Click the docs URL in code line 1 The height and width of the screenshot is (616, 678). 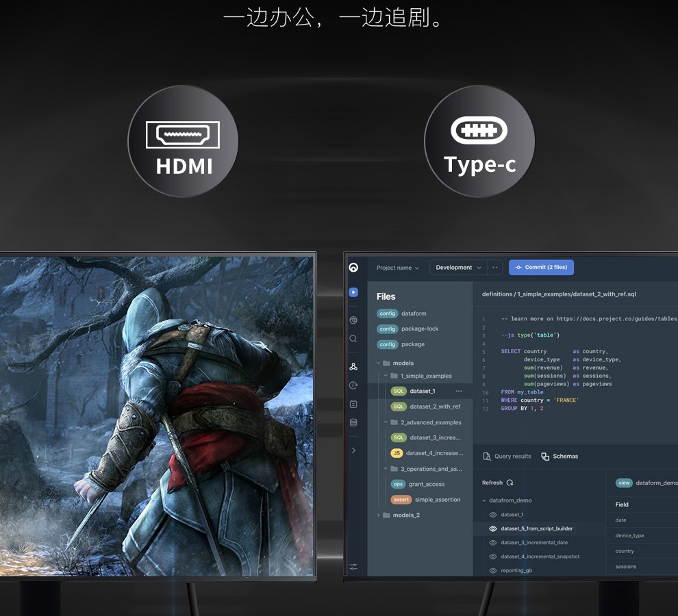(616, 319)
